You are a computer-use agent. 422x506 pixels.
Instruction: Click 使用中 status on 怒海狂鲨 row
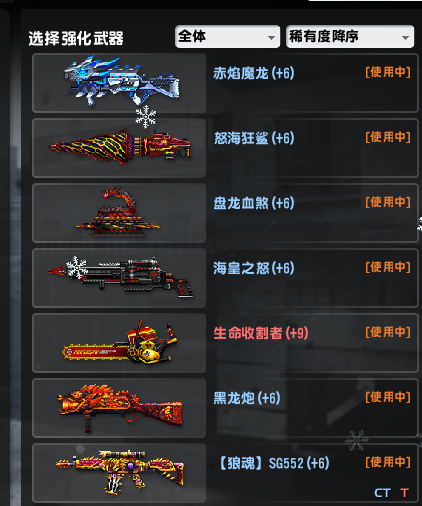[388, 137]
